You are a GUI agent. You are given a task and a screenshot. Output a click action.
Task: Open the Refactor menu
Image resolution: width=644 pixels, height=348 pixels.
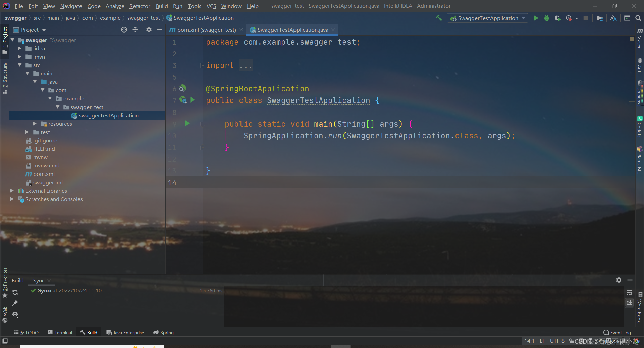(140, 6)
